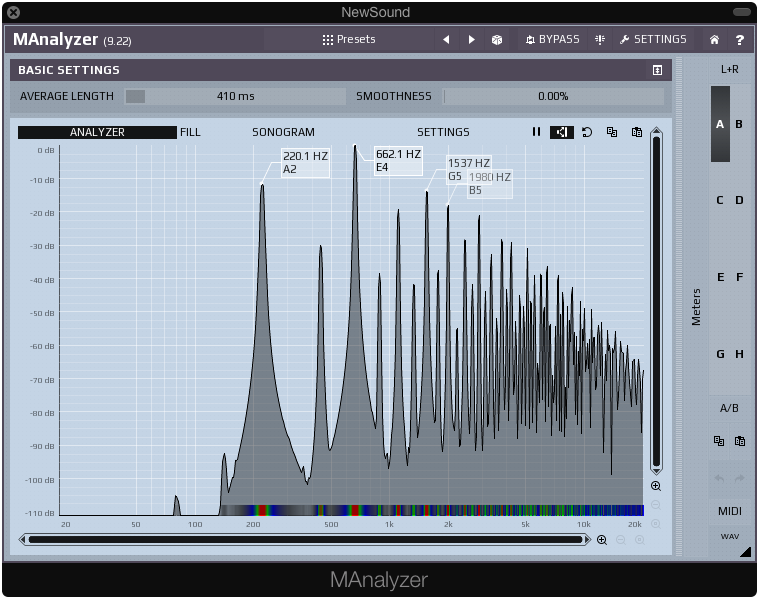759x599 pixels.
Task: Open help with the question mark icon
Action: click(740, 40)
